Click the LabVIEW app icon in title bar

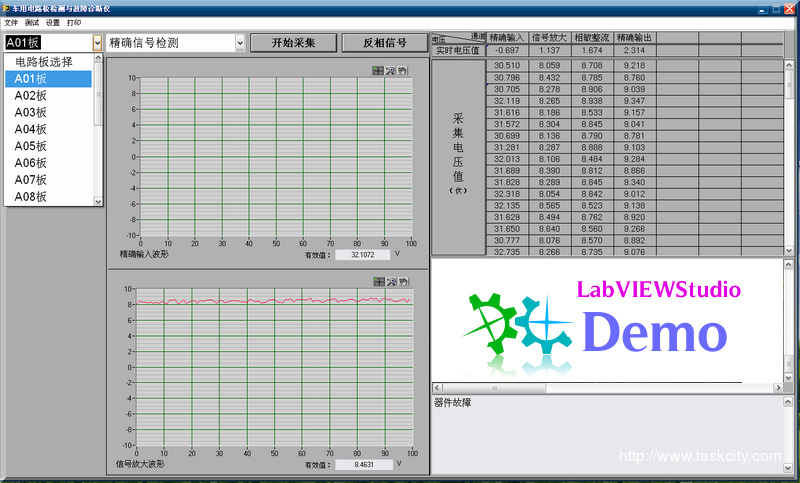(x=8, y=8)
